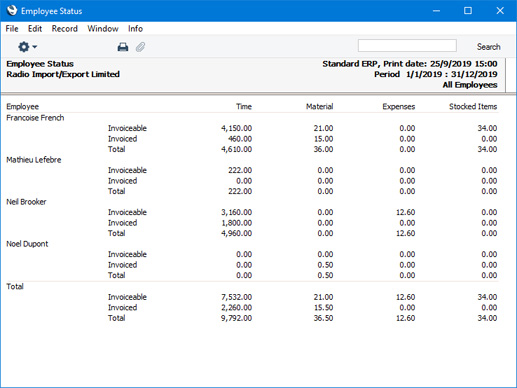
Task: Click grand total invoiced material 15.50
Action: point(323,307)
